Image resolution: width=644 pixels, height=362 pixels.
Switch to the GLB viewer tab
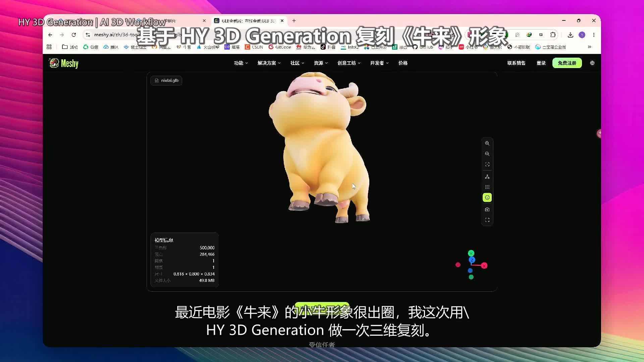[x=249, y=21]
